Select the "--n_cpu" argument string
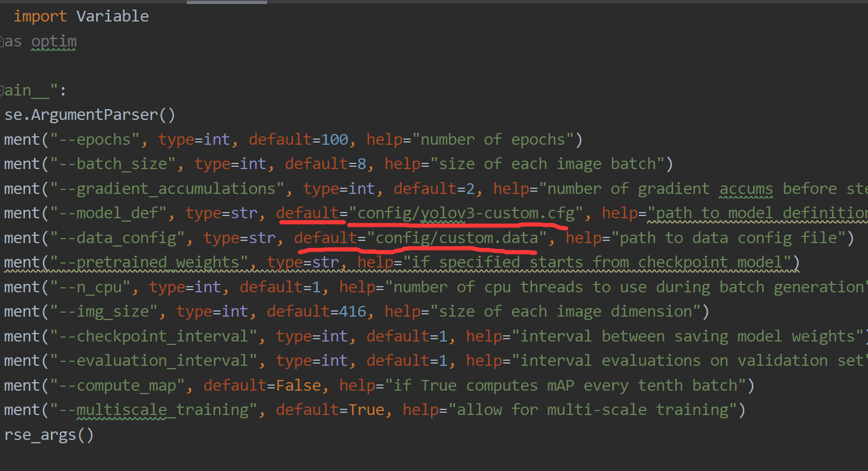The width and height of the screenshot is (868, 471). coord(90,287)
